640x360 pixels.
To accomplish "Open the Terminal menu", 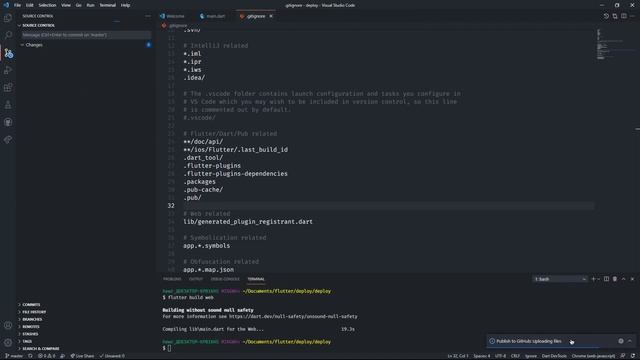I will 107,5.
